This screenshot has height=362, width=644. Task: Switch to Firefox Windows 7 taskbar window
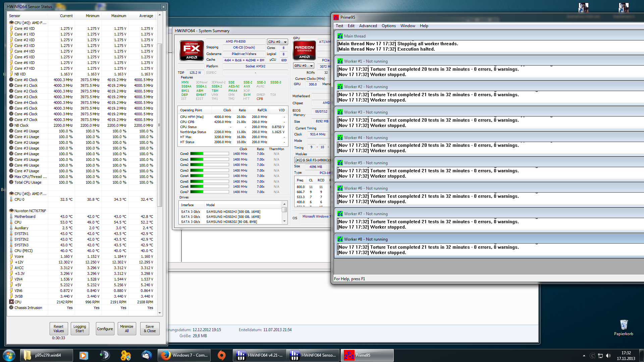pos(184,355)
